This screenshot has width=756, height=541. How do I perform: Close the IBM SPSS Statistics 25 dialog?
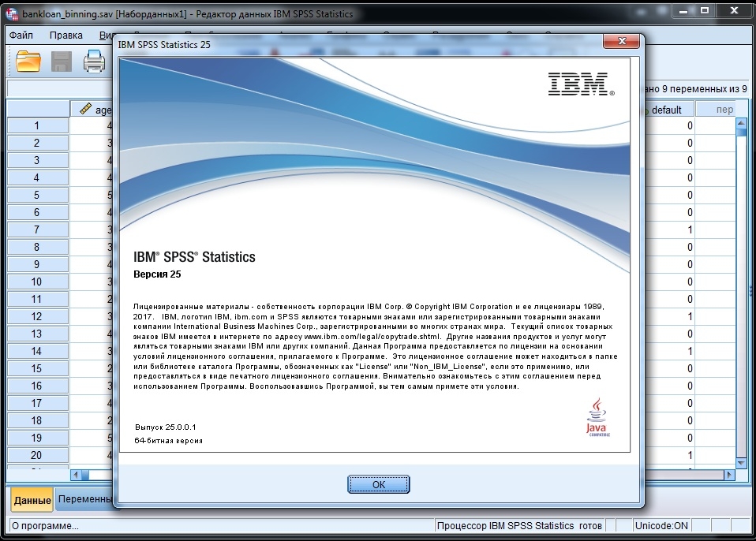click(x=621, y=41)
